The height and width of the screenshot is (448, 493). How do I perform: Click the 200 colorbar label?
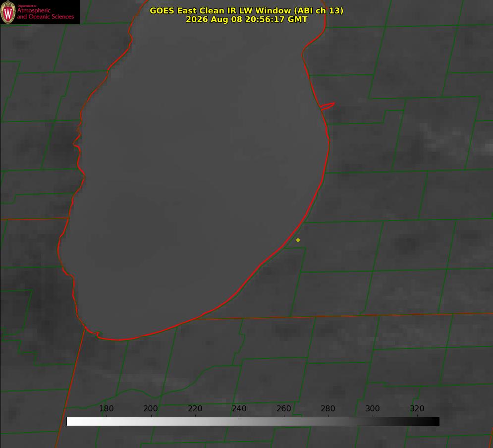[151, 409]
